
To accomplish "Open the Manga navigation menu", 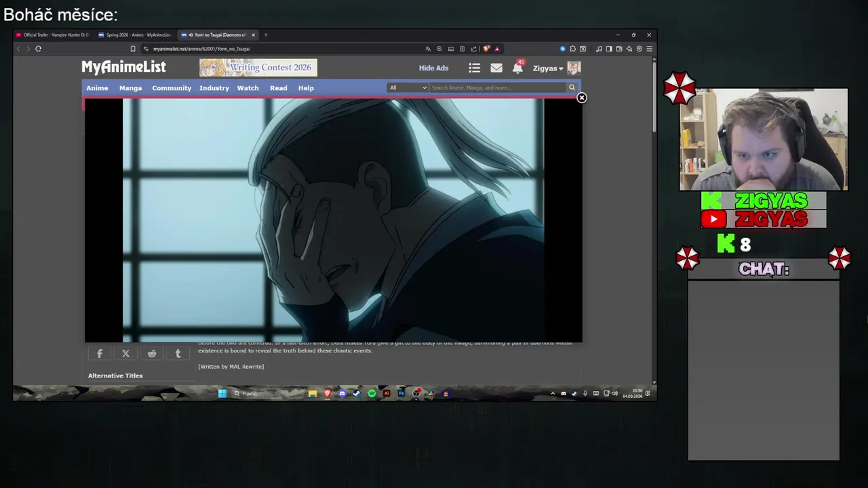I will pos(130,88).
